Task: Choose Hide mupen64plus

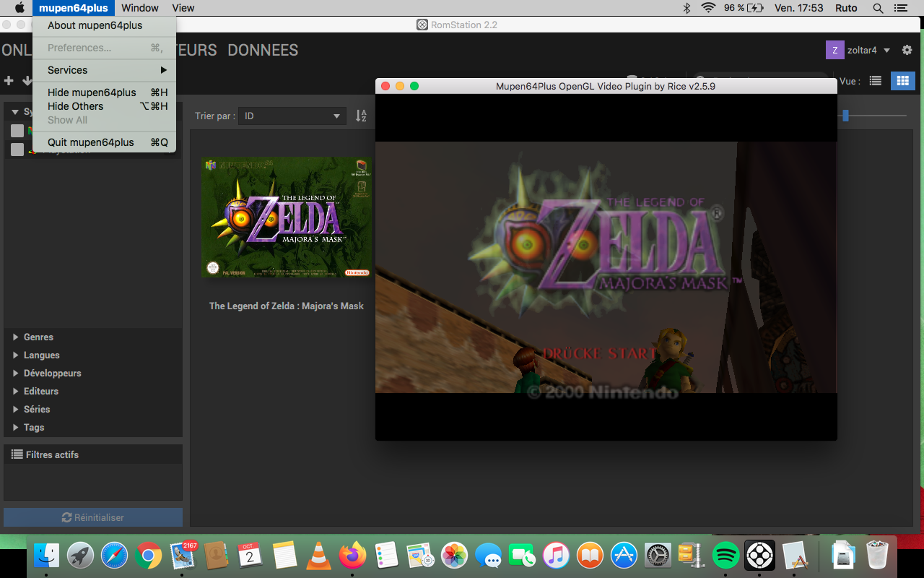Action: tap(105, 92)
